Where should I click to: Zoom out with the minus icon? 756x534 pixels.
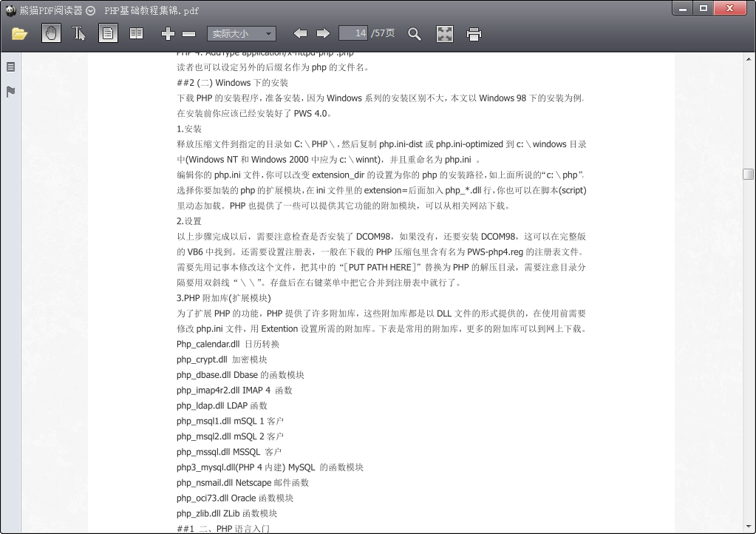tap(188, 33)
